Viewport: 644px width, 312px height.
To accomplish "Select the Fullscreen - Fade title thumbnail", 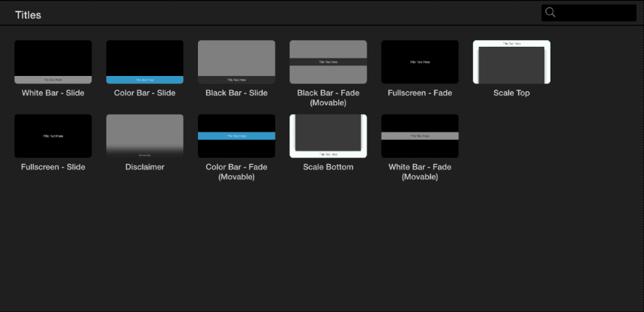I will (x=420, y=62).
